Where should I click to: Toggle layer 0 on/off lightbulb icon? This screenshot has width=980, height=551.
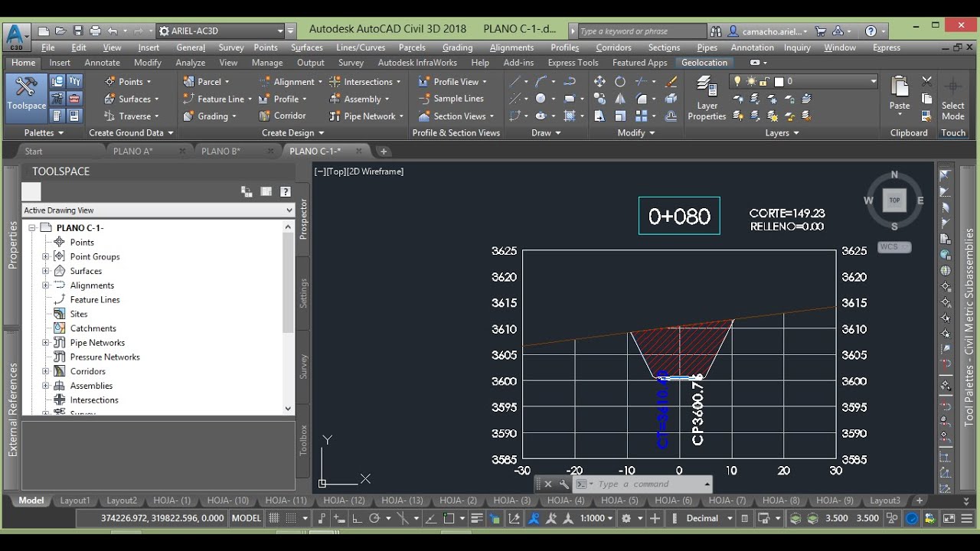point(738,81)
